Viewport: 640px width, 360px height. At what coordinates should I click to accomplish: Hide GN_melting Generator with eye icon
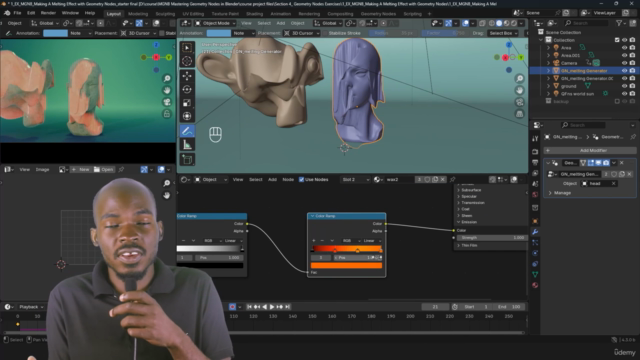624,71
